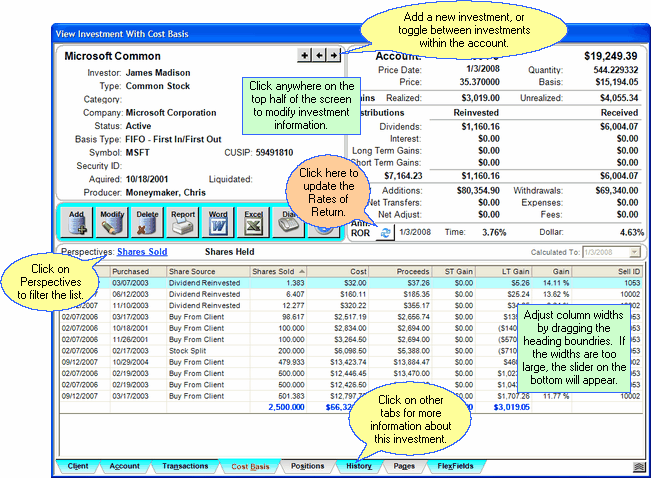Open the Report printer icon
Screen dimensions: 651x478
(182, 221)
